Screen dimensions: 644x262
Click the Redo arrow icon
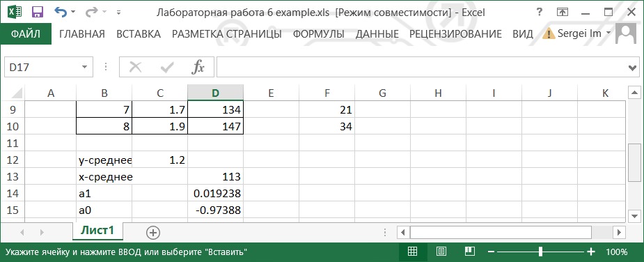91,12
